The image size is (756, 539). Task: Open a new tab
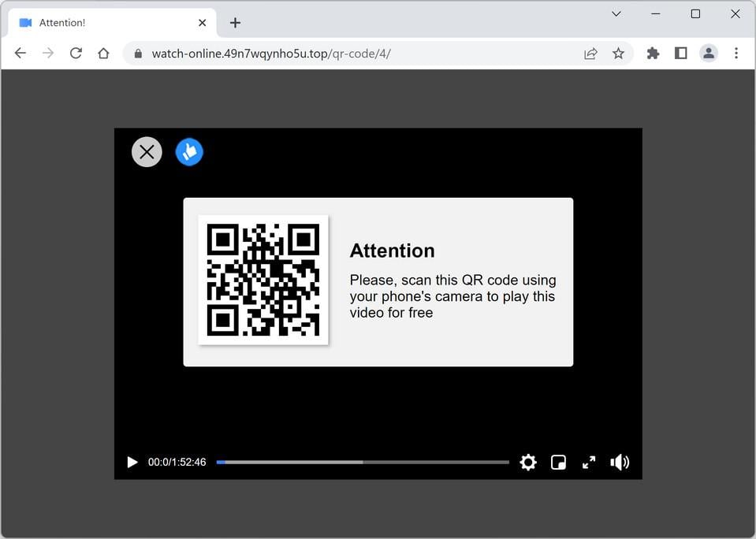coord(235,23)
